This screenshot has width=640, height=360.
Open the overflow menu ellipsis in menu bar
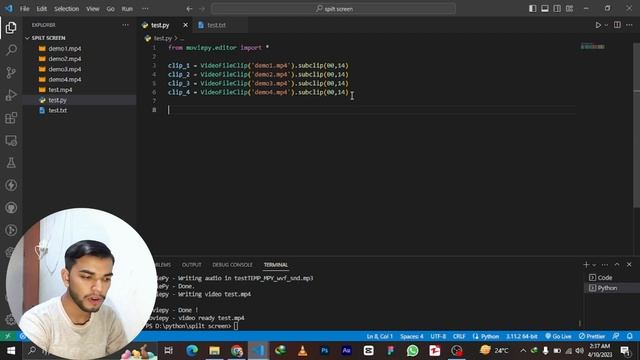coord(145,9)
